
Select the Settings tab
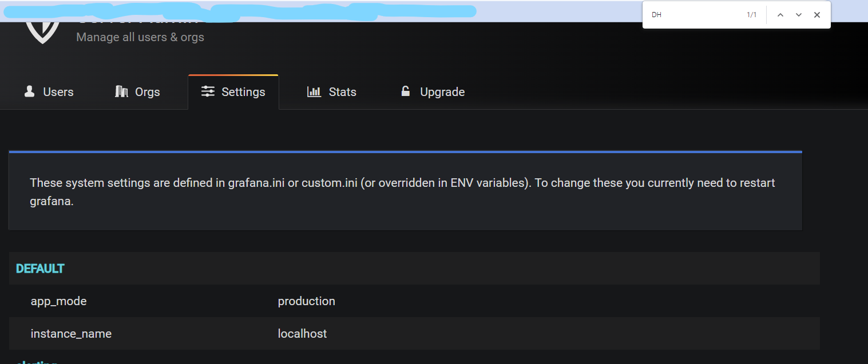(x=233, y=92)
